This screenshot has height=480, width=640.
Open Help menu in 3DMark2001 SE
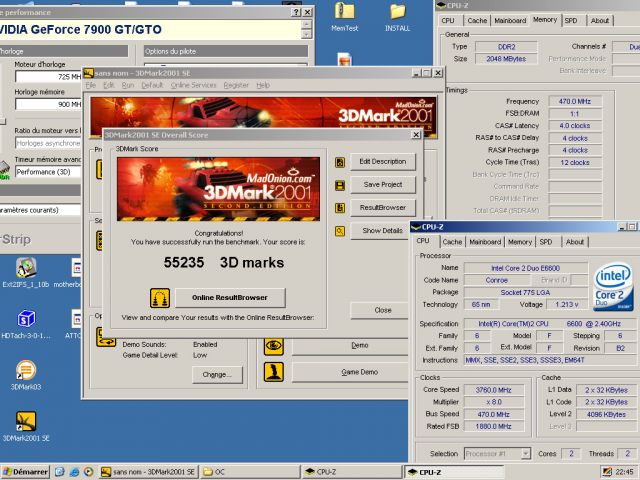[263, 85]
